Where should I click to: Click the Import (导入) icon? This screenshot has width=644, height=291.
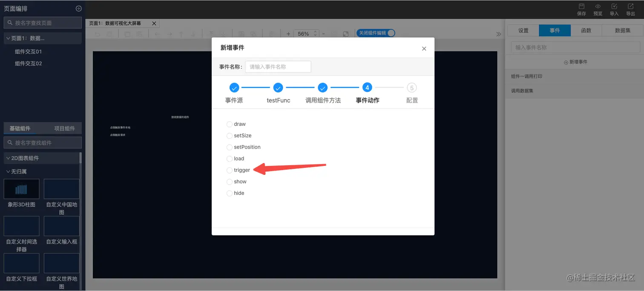[x=614, y=6]
